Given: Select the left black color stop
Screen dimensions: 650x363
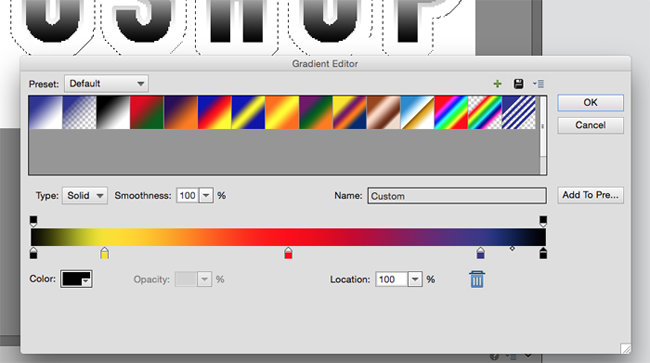Looking at the screenshot, I should point(34,253).
